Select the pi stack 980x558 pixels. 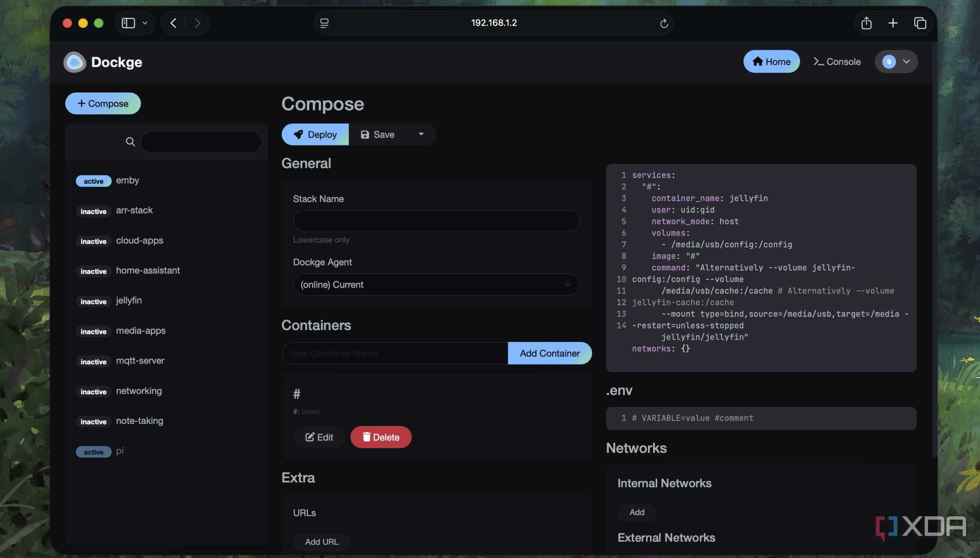[x=166, y=451]
